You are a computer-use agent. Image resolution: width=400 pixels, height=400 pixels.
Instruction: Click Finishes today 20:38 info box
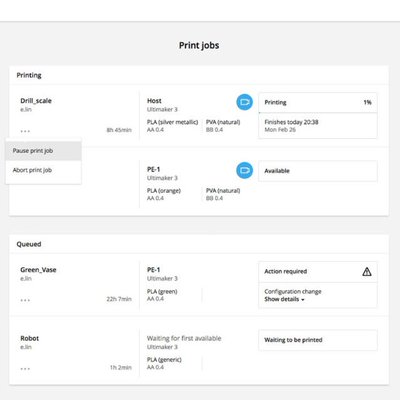coord(318,126)
